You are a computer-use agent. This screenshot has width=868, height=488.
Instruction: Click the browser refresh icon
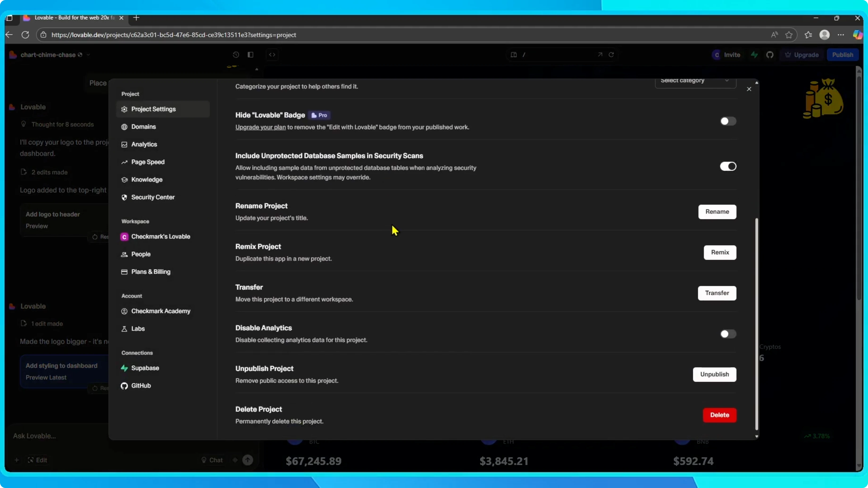25,35
